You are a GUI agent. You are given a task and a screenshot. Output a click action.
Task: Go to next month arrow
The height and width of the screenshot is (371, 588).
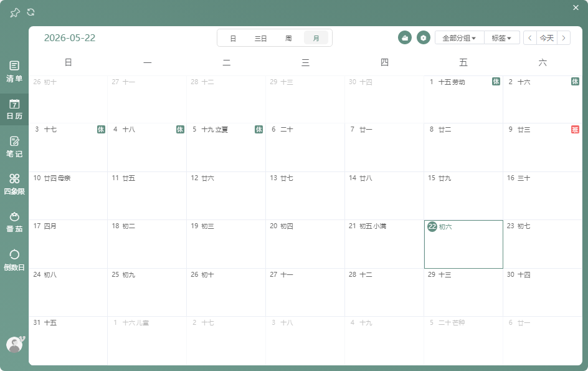[x=564, y=38]
